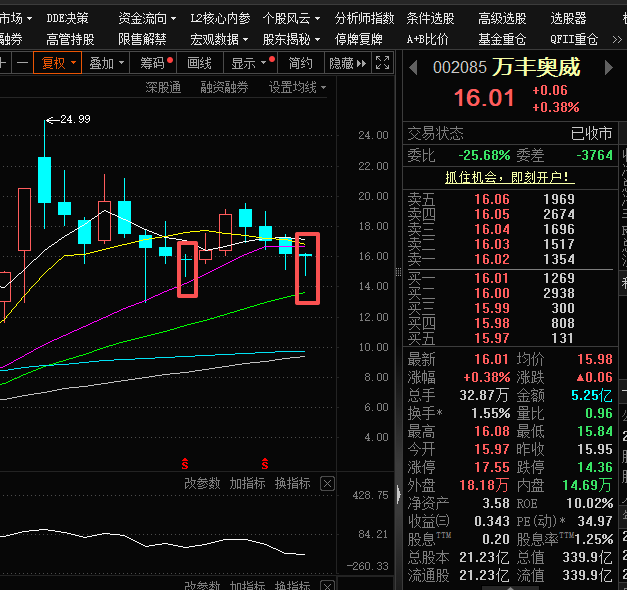The height and width of the screenshot is (590, 627).
Task: Click the 抓住机会，即刻开户 link
Action: [x=510, y=177]
